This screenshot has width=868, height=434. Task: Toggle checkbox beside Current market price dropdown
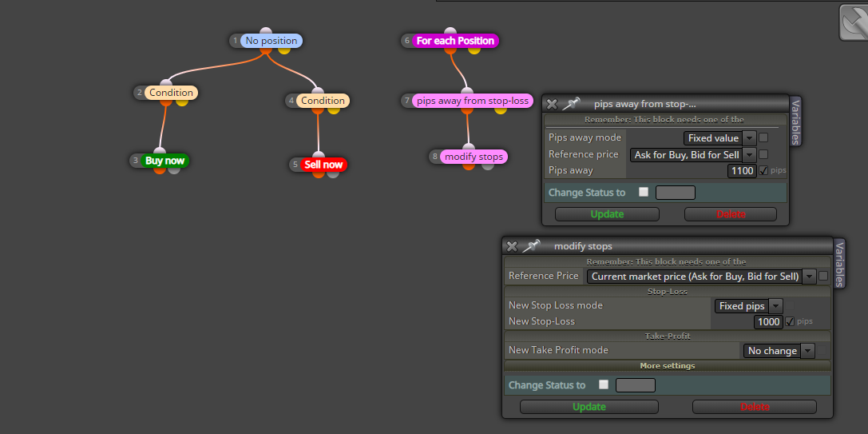pyautogui.click(x=824, y=276)
